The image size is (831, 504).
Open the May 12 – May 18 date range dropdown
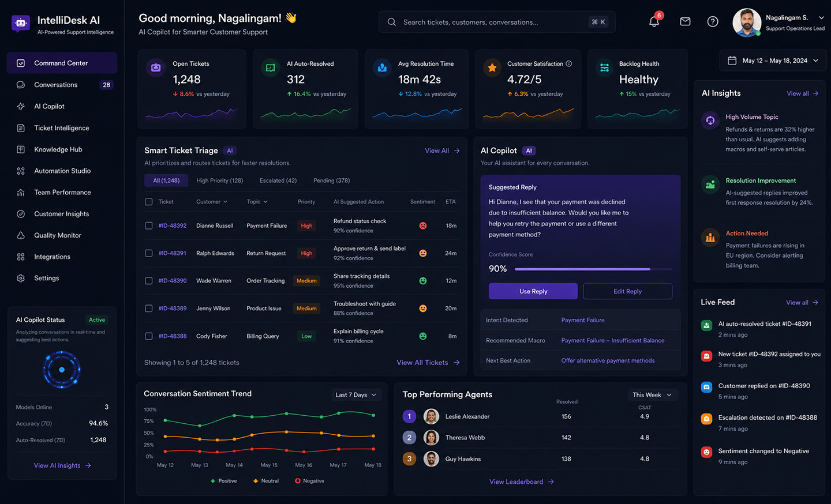[x=772, y=61]
